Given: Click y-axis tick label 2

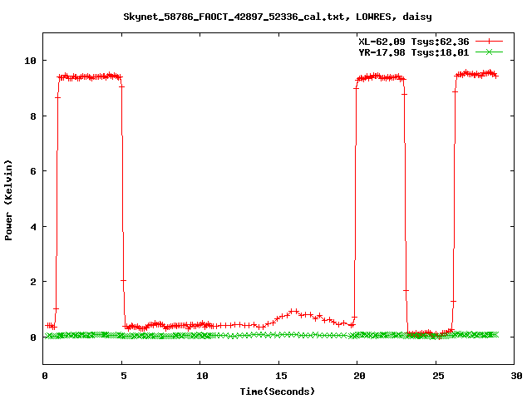Looking at the screenshot, I should [x=33, y=282].
